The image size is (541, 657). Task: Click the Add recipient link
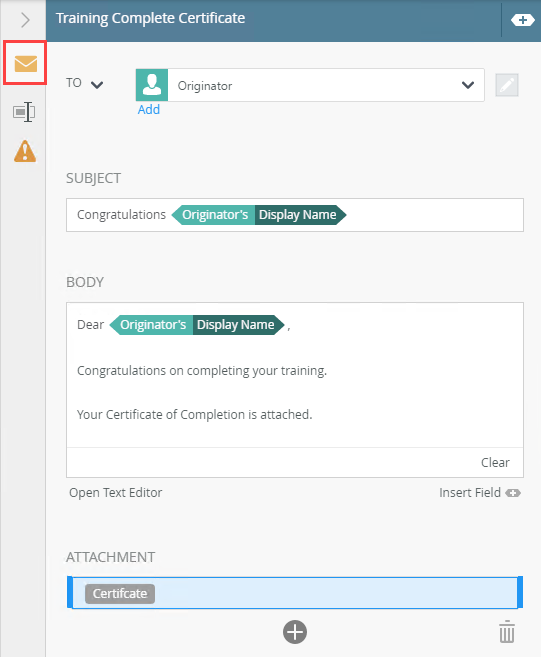(x=149, y=109)
